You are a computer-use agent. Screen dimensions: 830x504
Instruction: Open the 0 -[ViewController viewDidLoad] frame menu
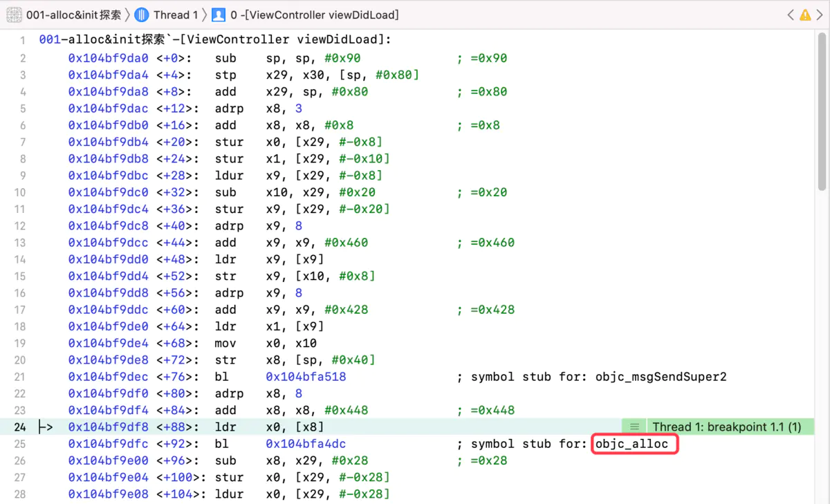click(315, 15)
